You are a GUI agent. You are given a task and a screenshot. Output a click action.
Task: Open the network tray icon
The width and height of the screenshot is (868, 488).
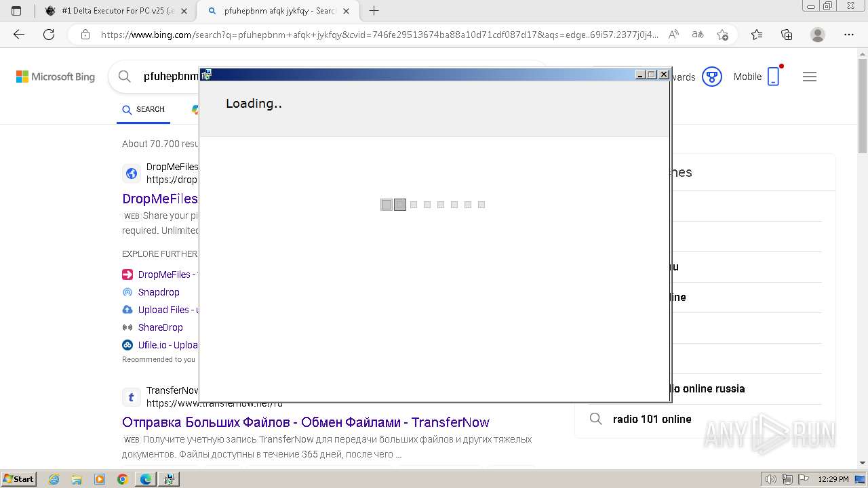[787, 479]
